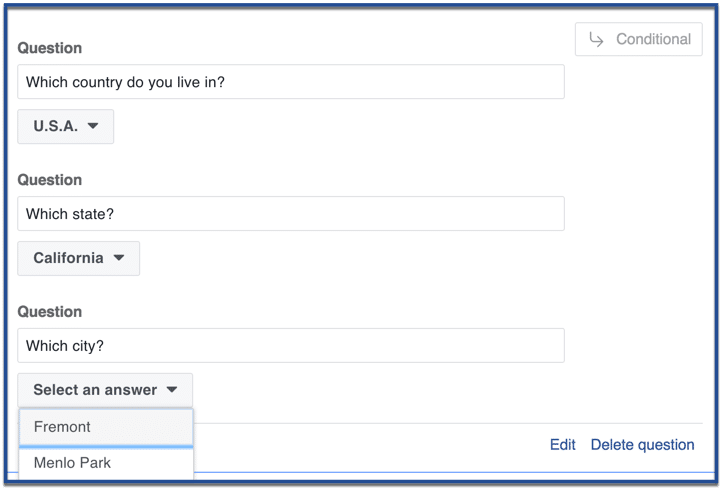Click the Conditional arrow icon
Screen dimensions: 722x488
[x=596, y=40]
